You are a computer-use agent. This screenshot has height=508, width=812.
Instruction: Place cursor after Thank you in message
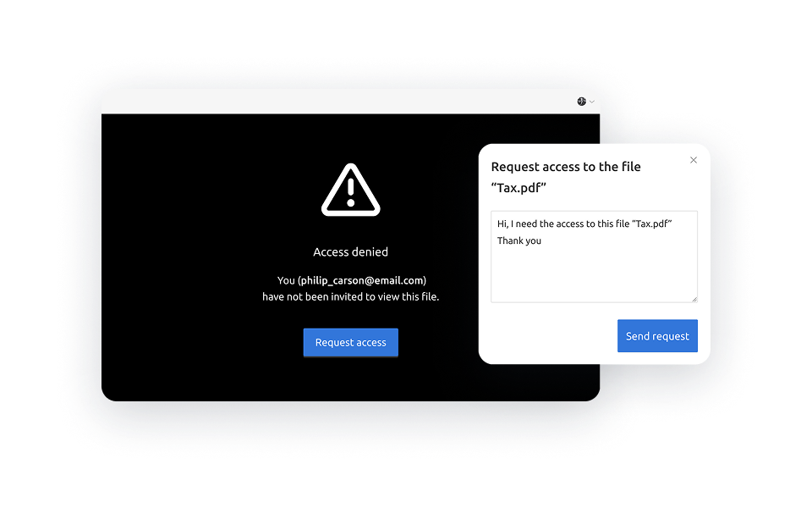[541, 240]
